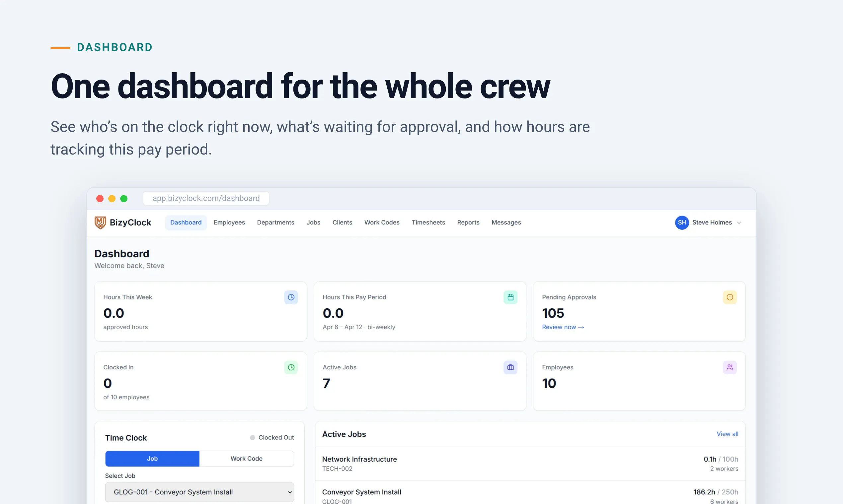Go to the Employees nav item
The image size is (843, 504).
229,222
